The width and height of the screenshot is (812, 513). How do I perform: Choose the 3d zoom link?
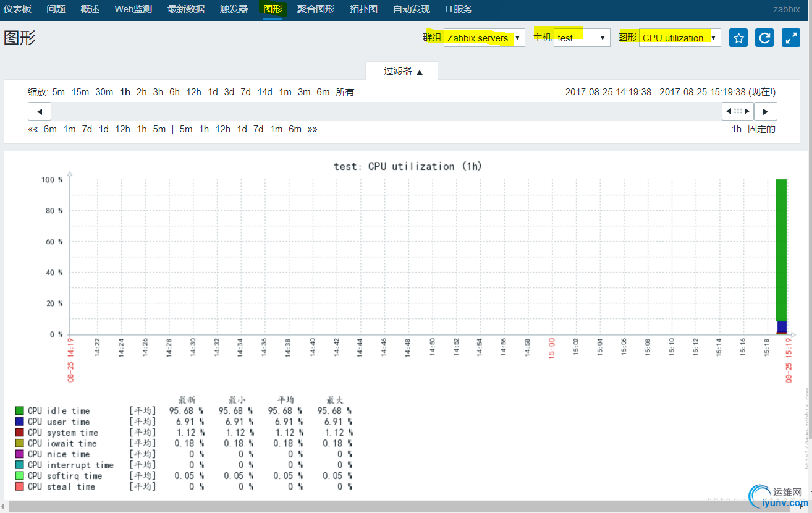[x=229, y=92]
